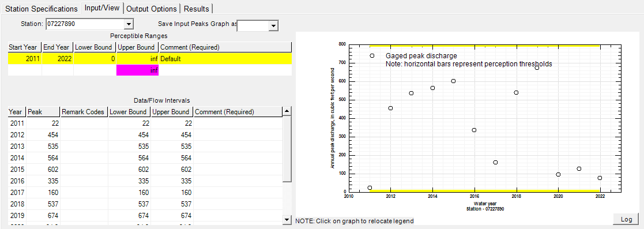Click the 2022 data point on graph
Screen dimensions: 644x229
click(x=600, y=178)
